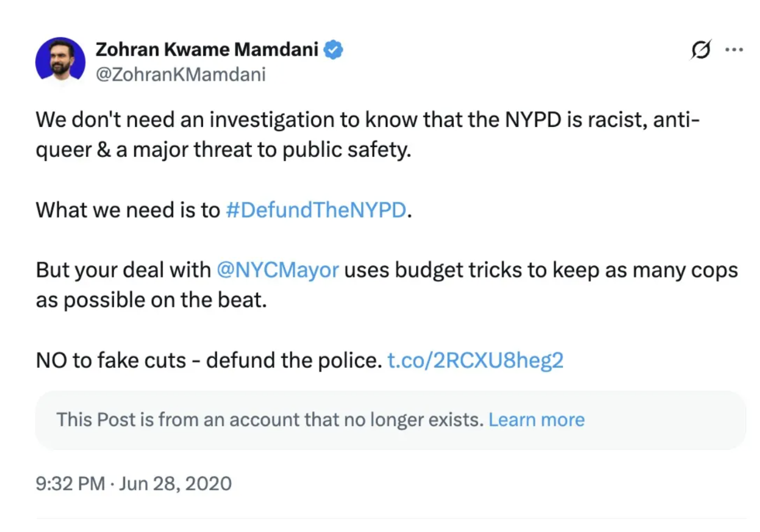Open the #DefundTheNYPD hashtag

point(315,210)
